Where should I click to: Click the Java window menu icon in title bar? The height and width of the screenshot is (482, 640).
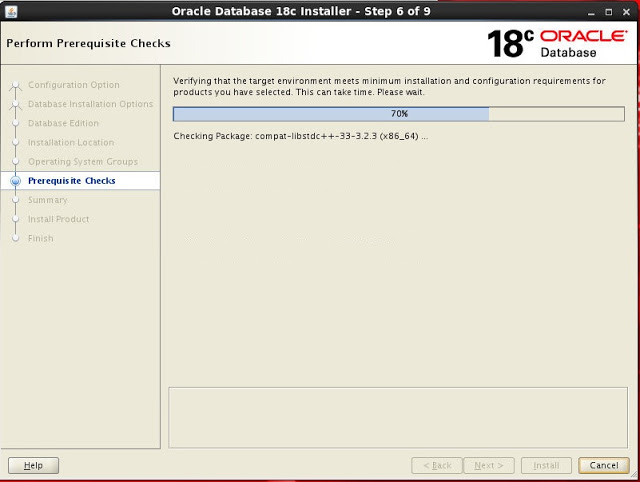[x=11, y=11]
